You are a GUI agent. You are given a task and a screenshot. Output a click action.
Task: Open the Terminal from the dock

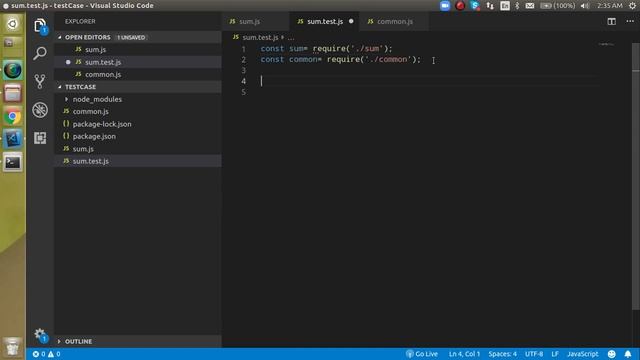click(13, 162)
